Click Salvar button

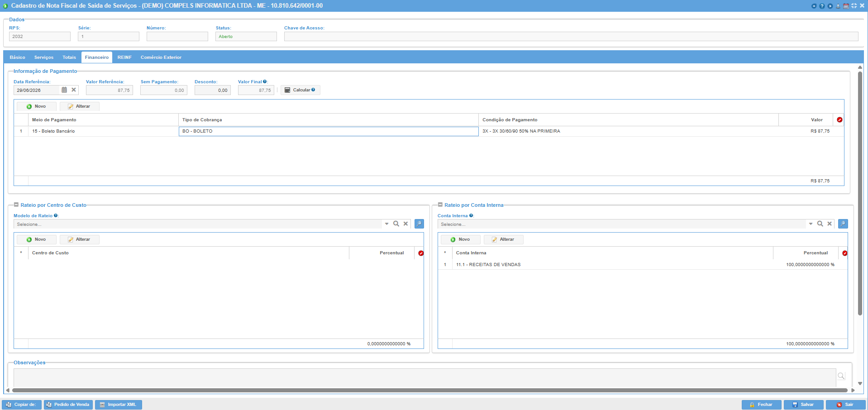(x=804, y=405)
